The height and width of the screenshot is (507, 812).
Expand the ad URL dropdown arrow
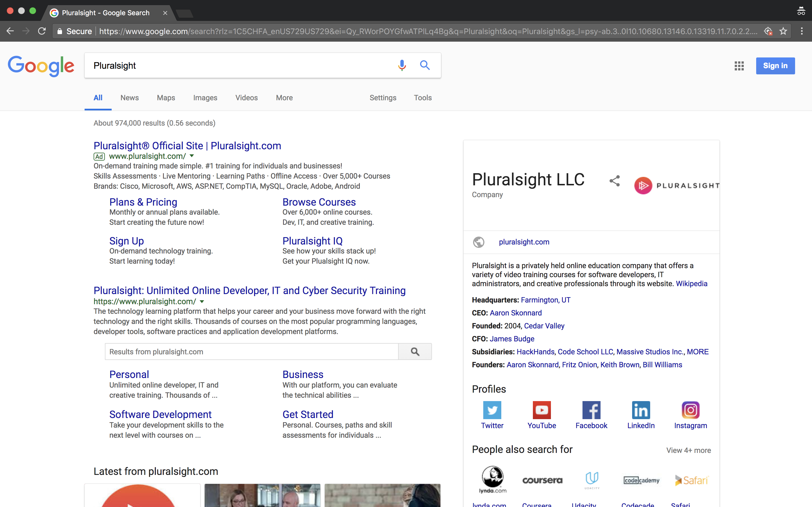(x=192, y=156)
